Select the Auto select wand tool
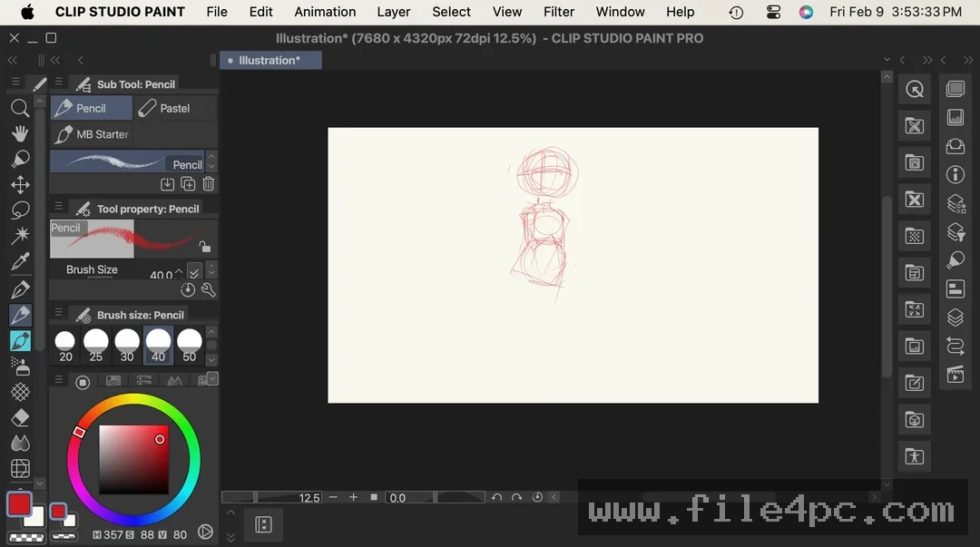This screenshot has height=547, width=980. [20, 236]
